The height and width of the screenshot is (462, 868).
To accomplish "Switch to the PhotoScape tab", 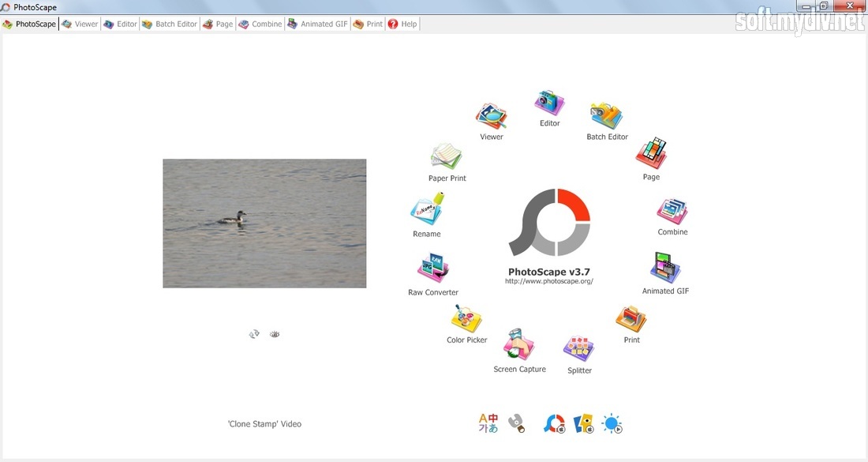I will (29, 24).
